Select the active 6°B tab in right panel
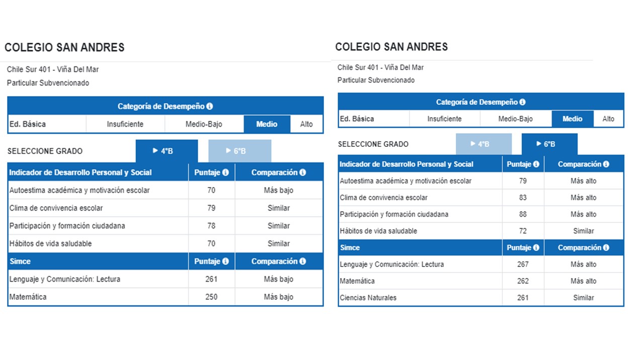Image resolution: width=644 pixels, height=362 pixels. [x=549, y=144]
